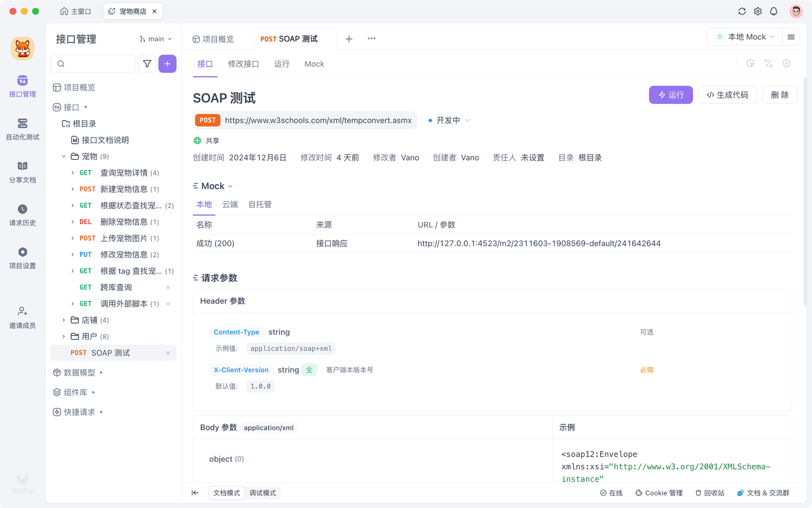Viewport: 812px width, 508px height.
Task: Expand the 组件库 section
Action: [x=93, y=392]
